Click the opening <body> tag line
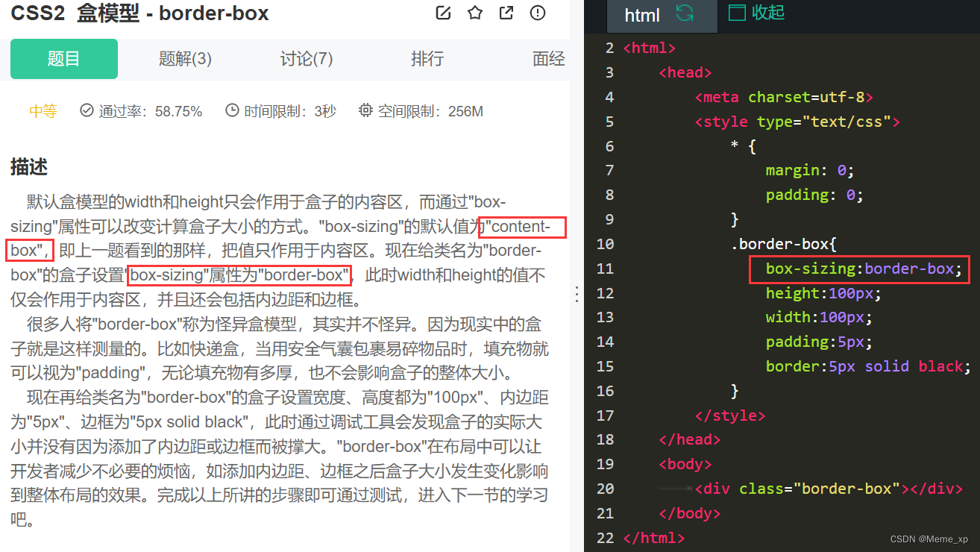 click(685, 464)
